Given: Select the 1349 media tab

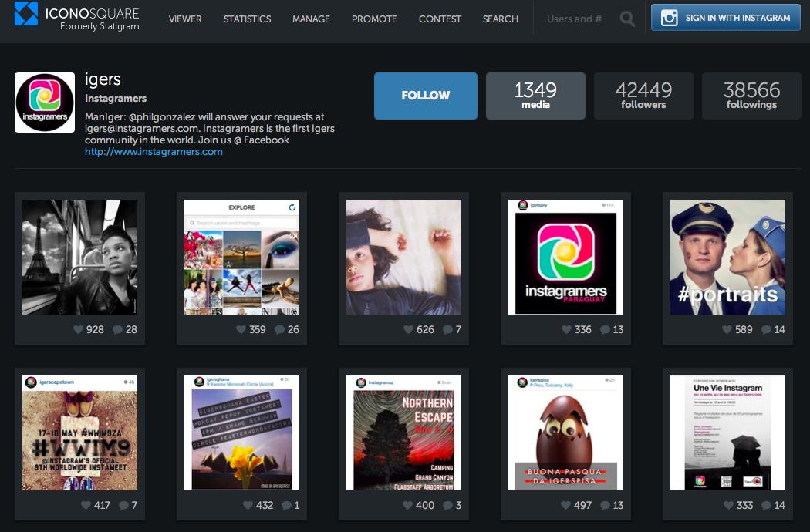Looking at the screenshot, I should tap(535, 96).
